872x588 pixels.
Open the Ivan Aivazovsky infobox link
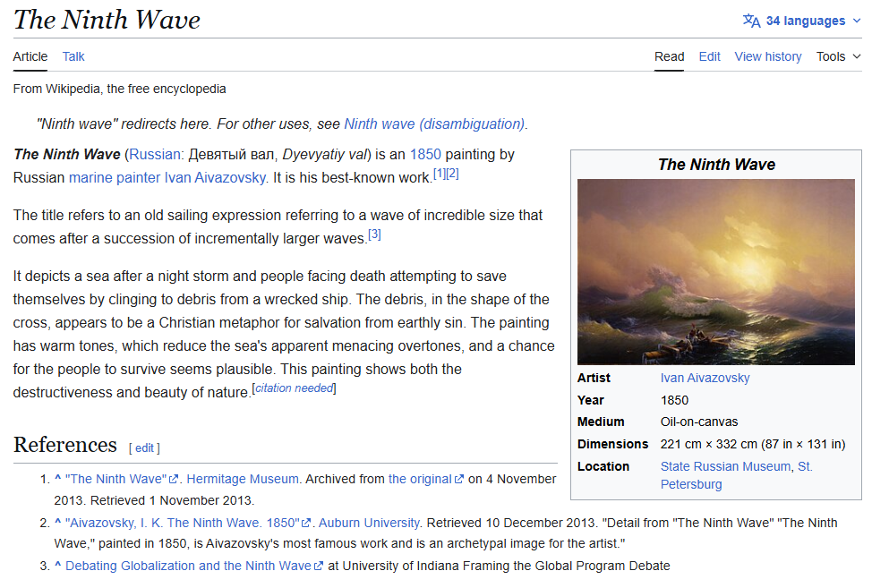(705, 378)
